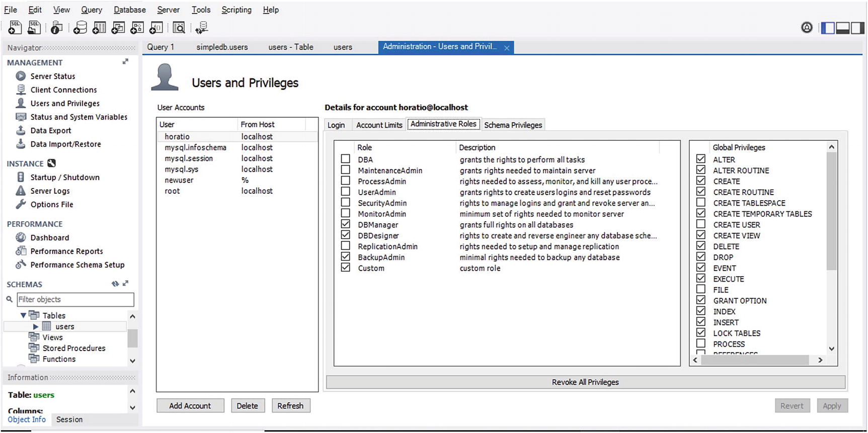Click the Refresh accounts button
The width and height of the screenshot is (868, 433).
[x=290, y=406]
